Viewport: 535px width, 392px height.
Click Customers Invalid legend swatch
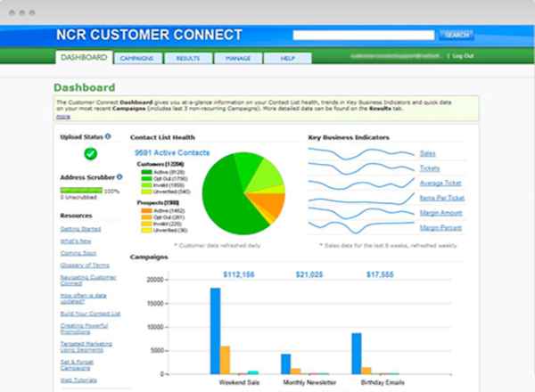(147, 185)
